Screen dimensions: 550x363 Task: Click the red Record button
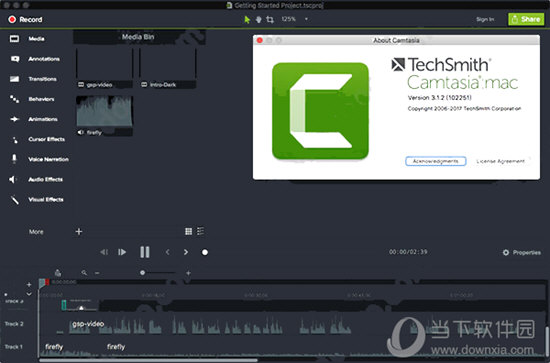coord(25,20)
